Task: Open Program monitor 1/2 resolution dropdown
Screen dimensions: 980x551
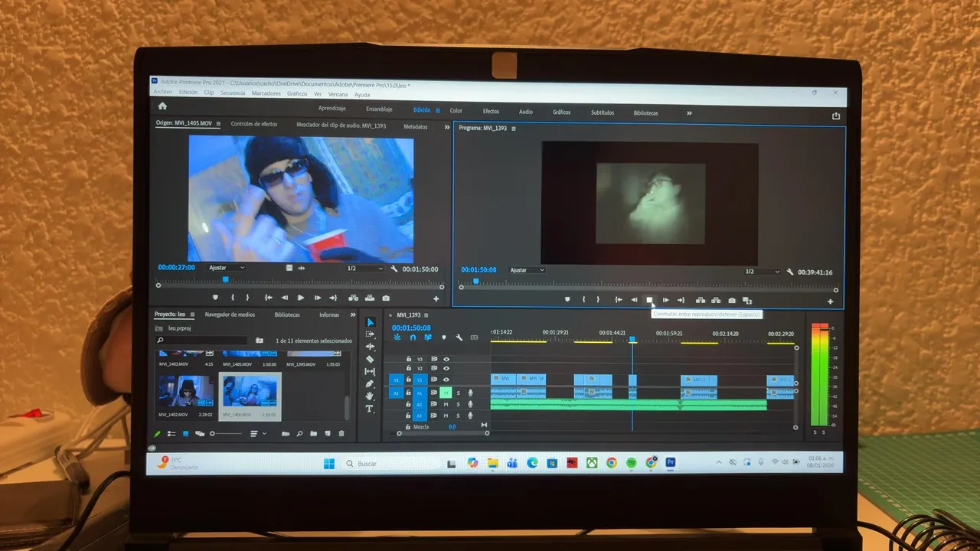Action: (x=762, y=272)
